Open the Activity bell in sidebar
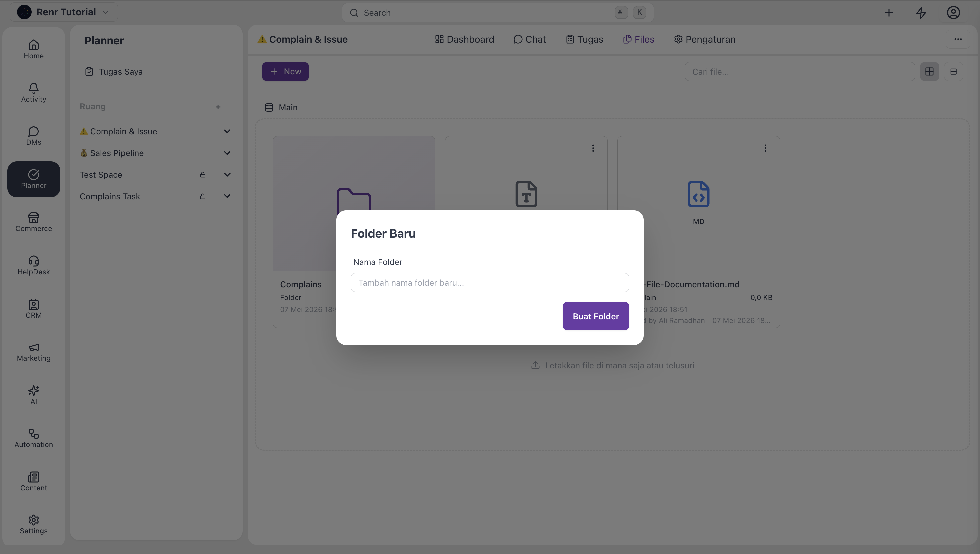The image size is (980, 554). [x=33, y=93]
